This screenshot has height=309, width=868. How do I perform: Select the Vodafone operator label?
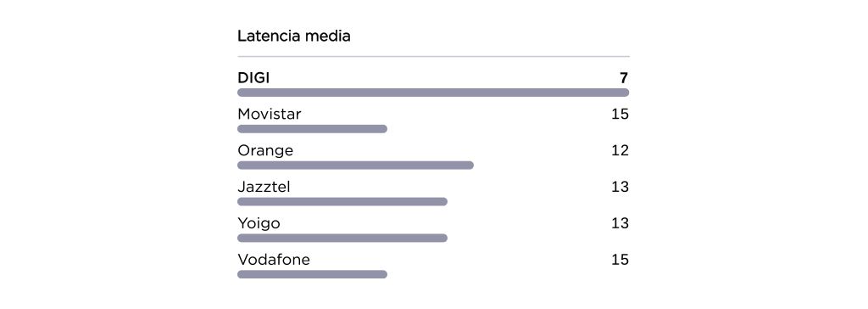274,260
